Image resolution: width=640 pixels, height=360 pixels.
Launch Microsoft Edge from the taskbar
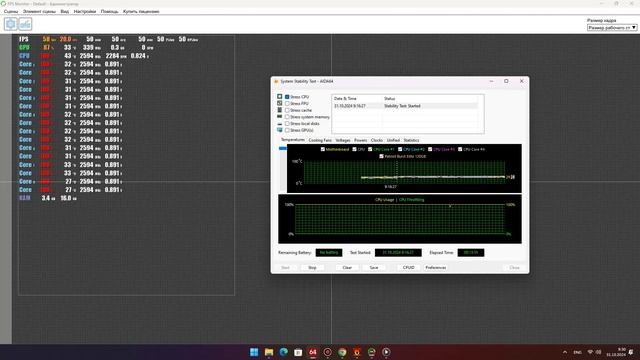(283, 352)
